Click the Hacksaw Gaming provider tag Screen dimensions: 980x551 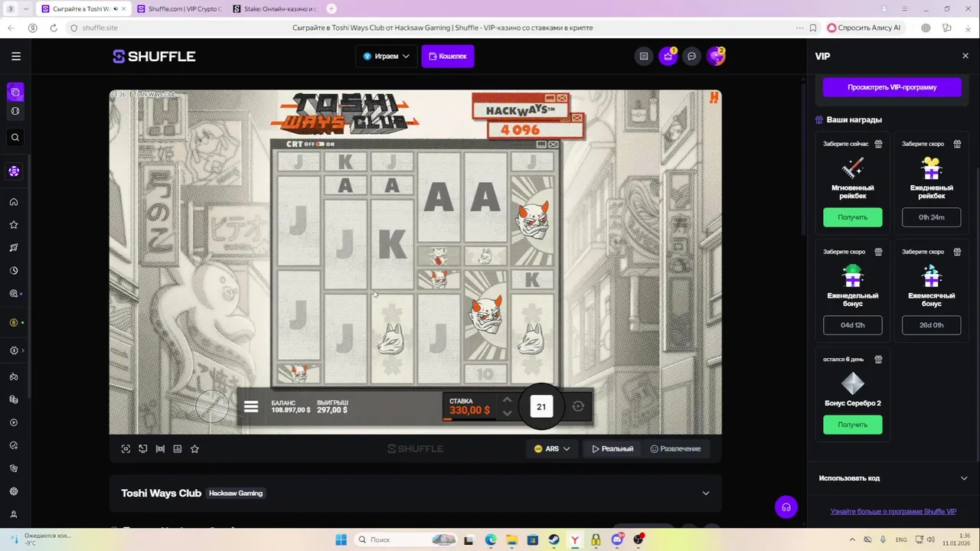tap(236, 494)
